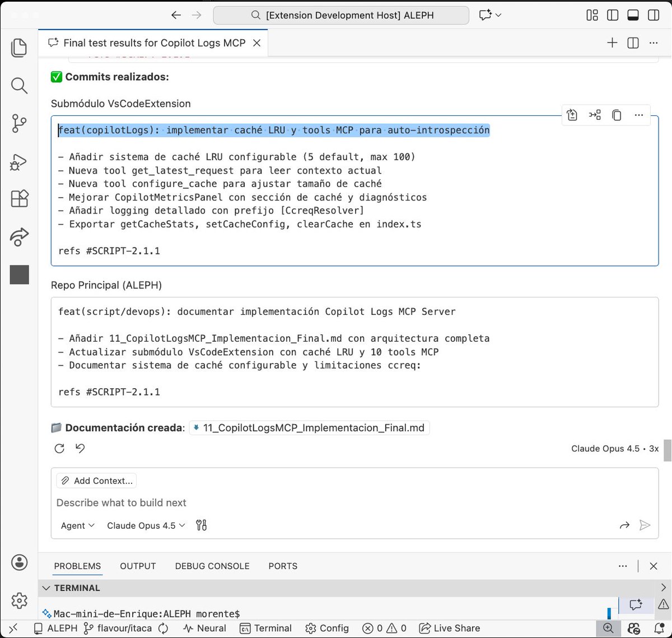Open the Live Share activity bar icon
This screenshot has height=638, width=672.
(19, 236)
